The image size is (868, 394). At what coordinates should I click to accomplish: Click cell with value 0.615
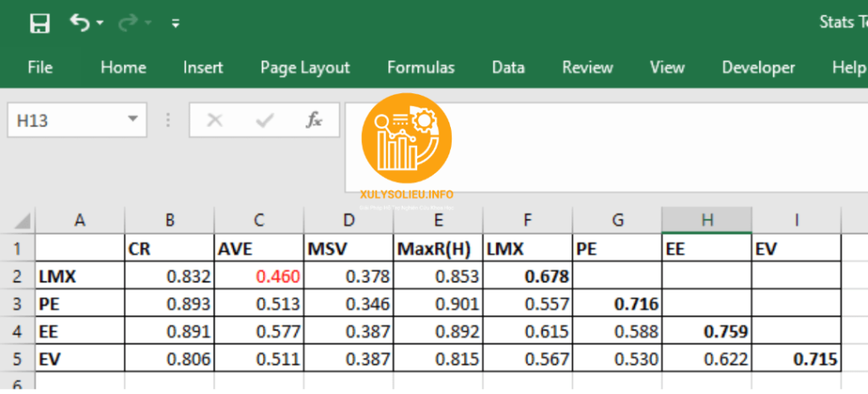527,331
